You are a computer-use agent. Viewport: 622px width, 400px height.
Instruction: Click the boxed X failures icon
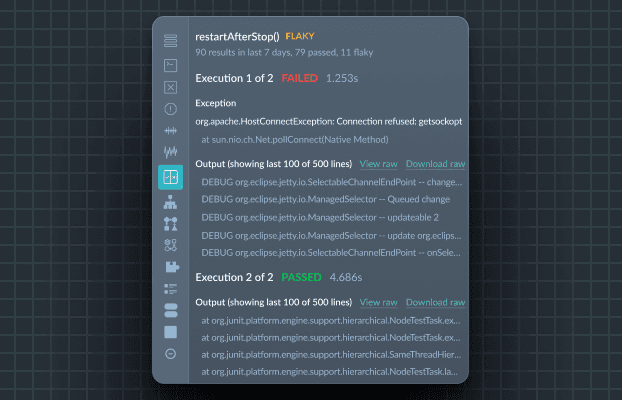pos(170,86)
